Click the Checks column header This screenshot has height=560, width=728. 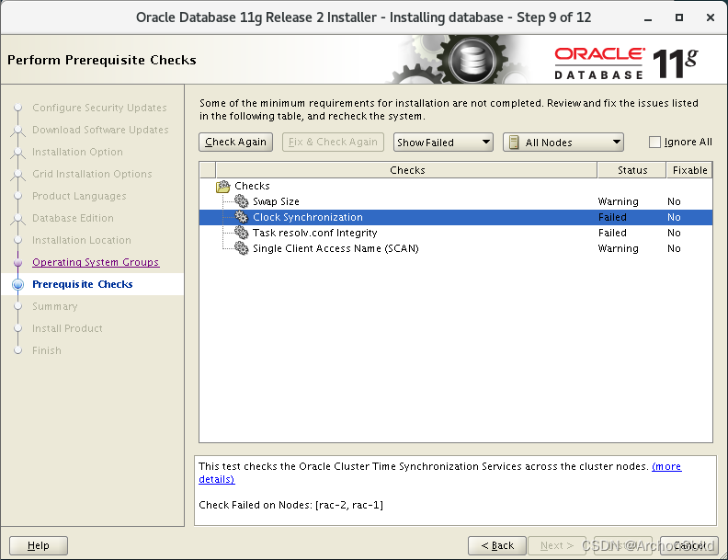pos(406,170)
